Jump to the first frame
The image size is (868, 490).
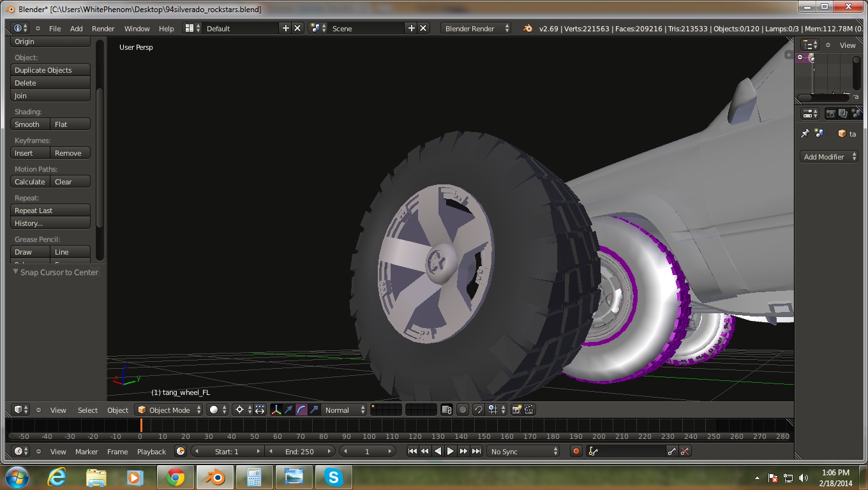pyautogui.click(x=412, y=451)
